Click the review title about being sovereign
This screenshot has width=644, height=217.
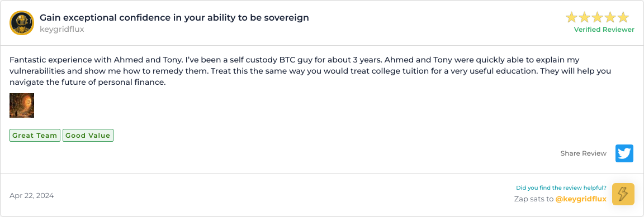174,18
